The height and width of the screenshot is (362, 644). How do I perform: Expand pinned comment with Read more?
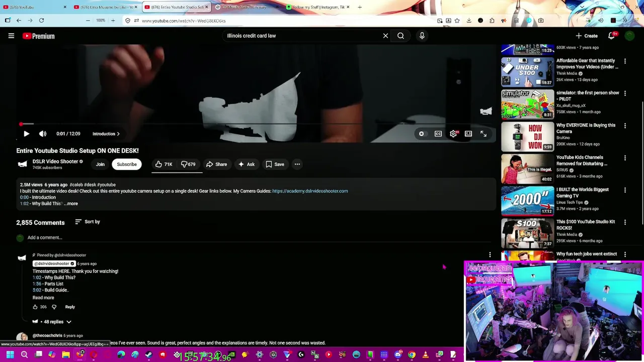point(43,298)
